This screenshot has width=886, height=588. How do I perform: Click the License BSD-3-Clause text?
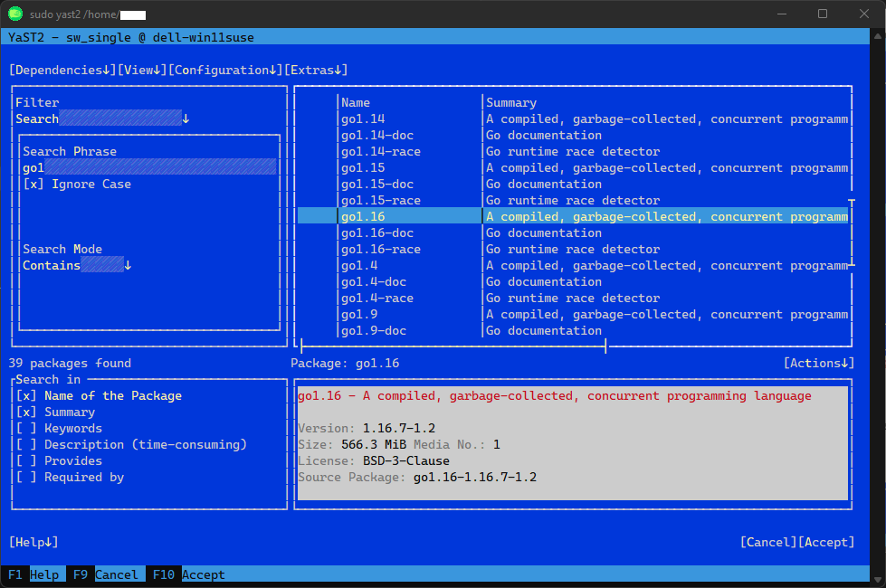point(374,461)
